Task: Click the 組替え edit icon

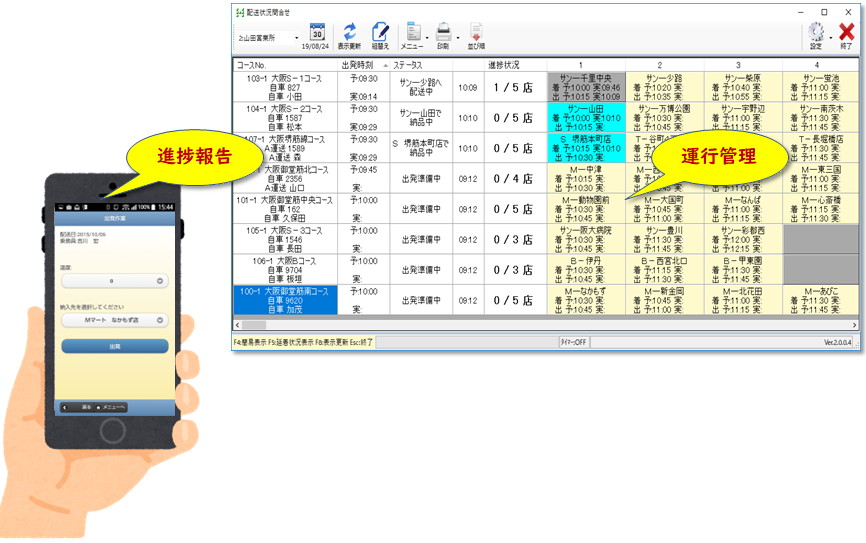Action: pos(380,33)
